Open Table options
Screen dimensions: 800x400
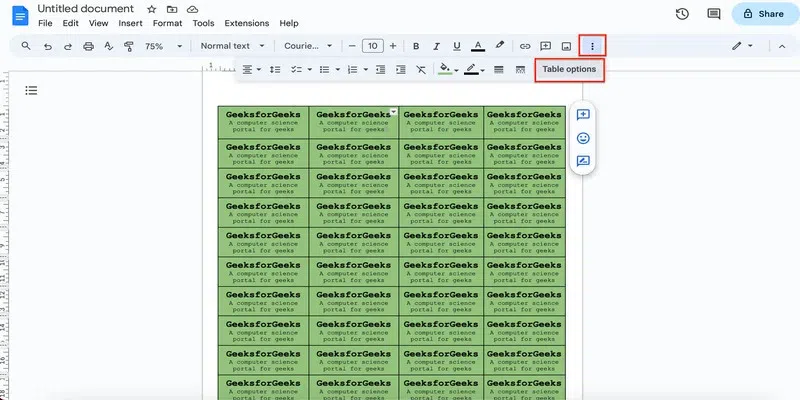pyautogui.click(x=569, y=69)
